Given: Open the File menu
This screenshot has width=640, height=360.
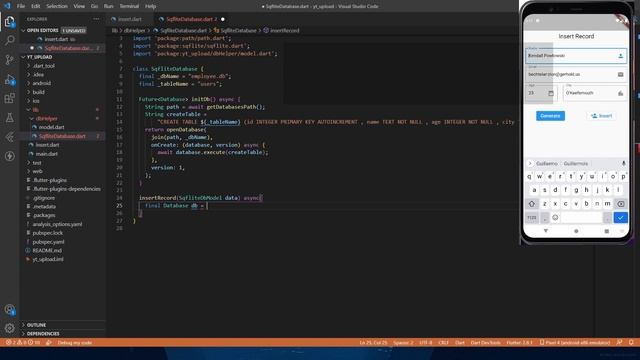Looking at the screenshot, I should click(x=21, y=6).
